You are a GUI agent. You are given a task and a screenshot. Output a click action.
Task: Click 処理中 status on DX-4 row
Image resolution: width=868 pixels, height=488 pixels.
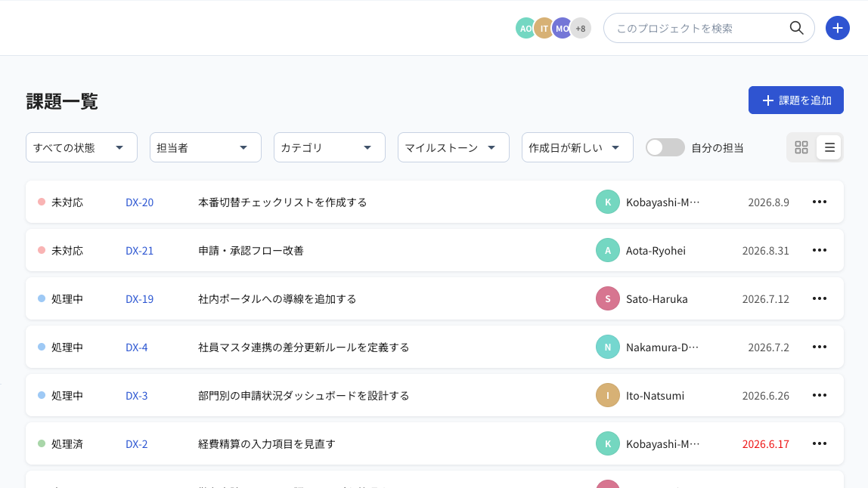point(60,347)
